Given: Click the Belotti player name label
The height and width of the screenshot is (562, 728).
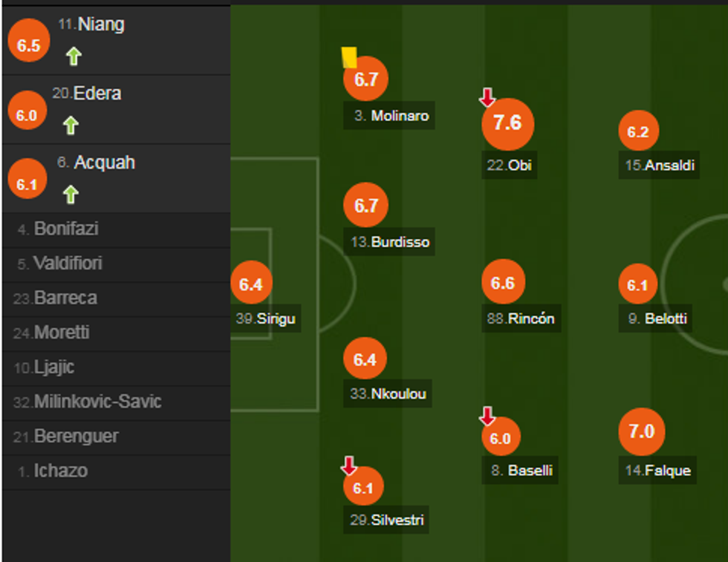Looking at the screenshot, I should [657, 319].
